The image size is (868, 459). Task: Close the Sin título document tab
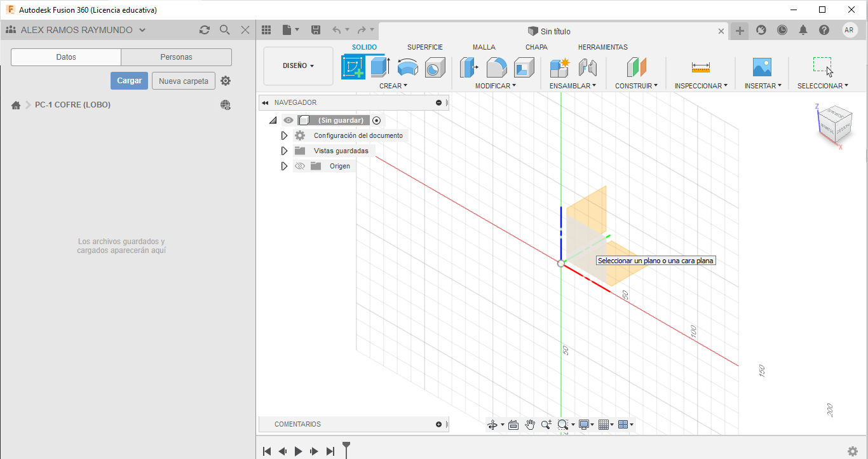click(x=721, y=31)
